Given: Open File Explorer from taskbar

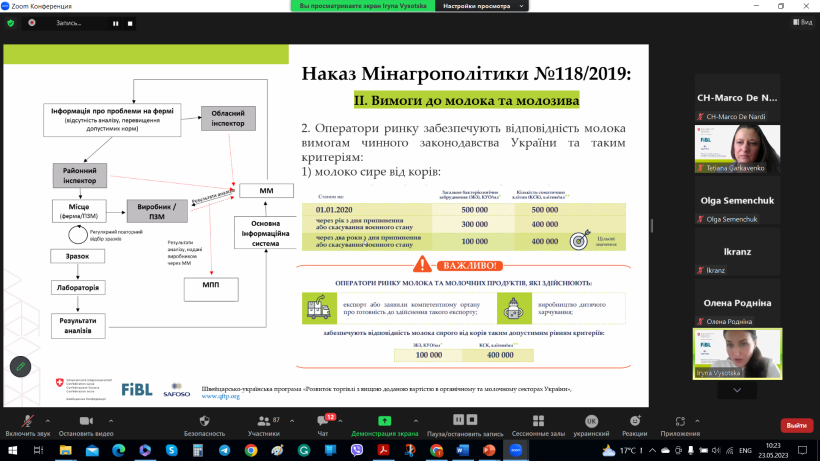Looking at the screenshot, I should (x=65, y=451).
